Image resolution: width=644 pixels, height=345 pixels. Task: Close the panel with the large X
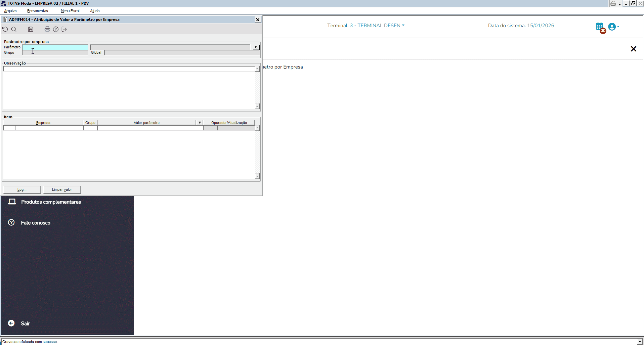click(634, 49)
